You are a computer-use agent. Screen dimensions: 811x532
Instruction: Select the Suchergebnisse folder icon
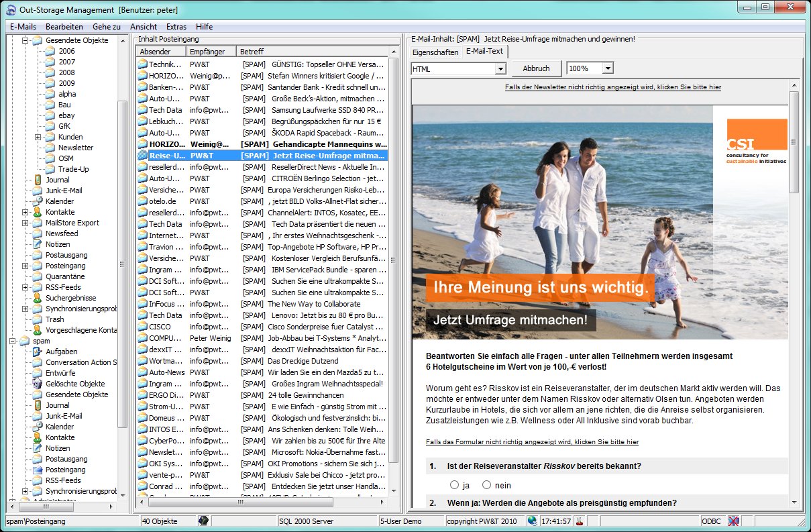[37, 298]
